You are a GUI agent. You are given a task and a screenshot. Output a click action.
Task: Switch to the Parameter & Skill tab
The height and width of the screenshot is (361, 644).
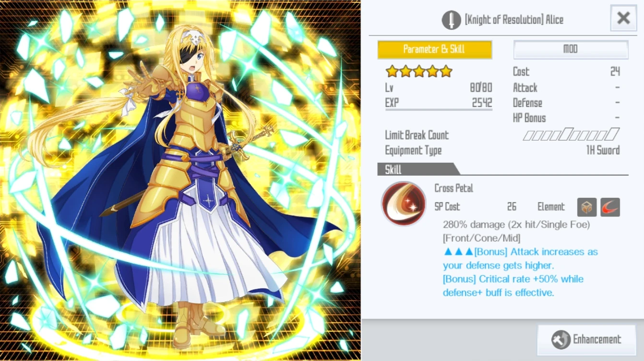click(x=435, y=49)
